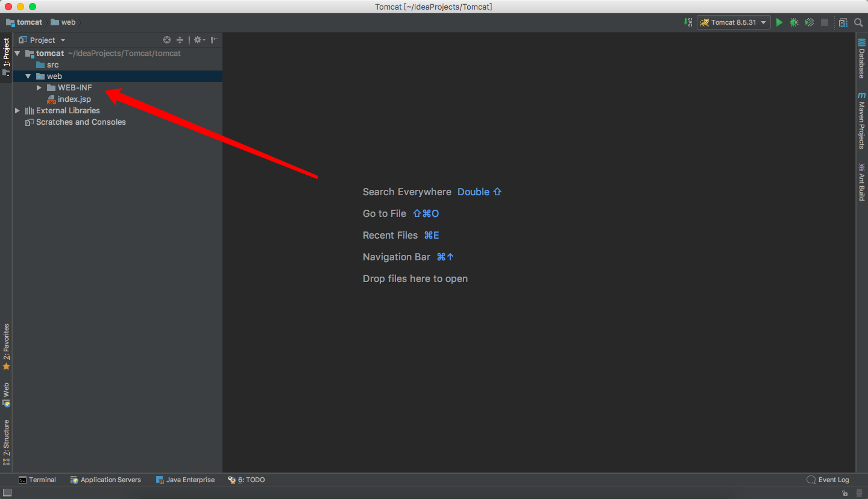Hide the Project panel with the arrow icon
The height and width of the screenshot is (499, 868).
click(x=215, y=40)
